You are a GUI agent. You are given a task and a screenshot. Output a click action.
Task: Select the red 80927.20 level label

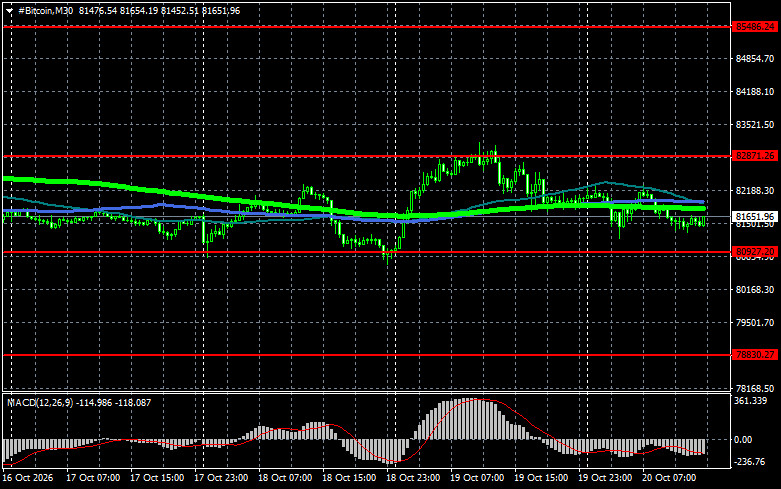pyautogui.click(x=755, y=252)
